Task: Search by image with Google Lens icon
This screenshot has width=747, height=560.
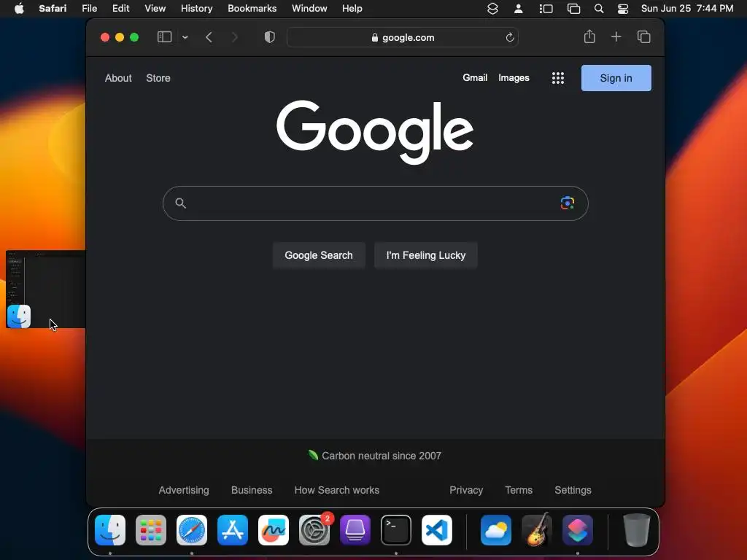Action: click(x=567, y=203)
